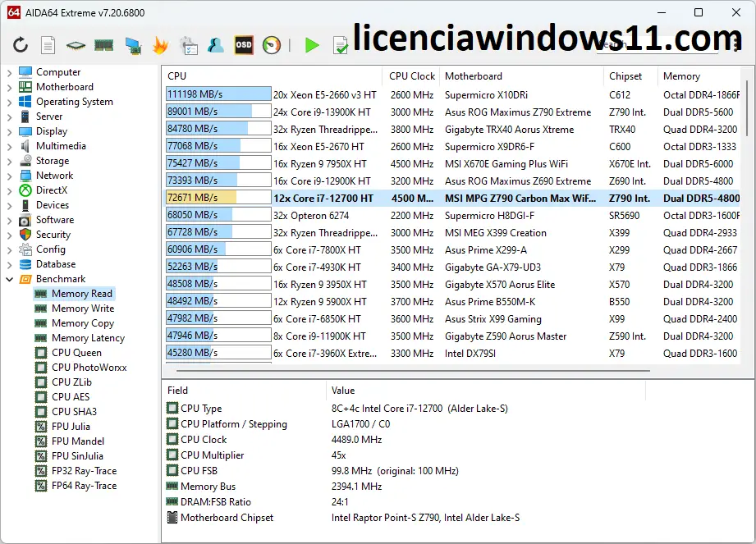Sort by the CPU column header

(273, 76)
